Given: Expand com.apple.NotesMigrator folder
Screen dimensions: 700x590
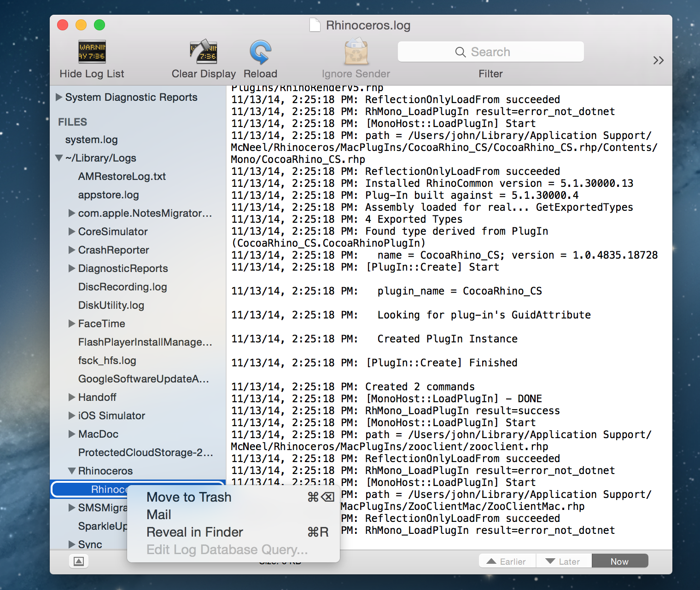Looking at the screenshot, I should coord(72,213).
